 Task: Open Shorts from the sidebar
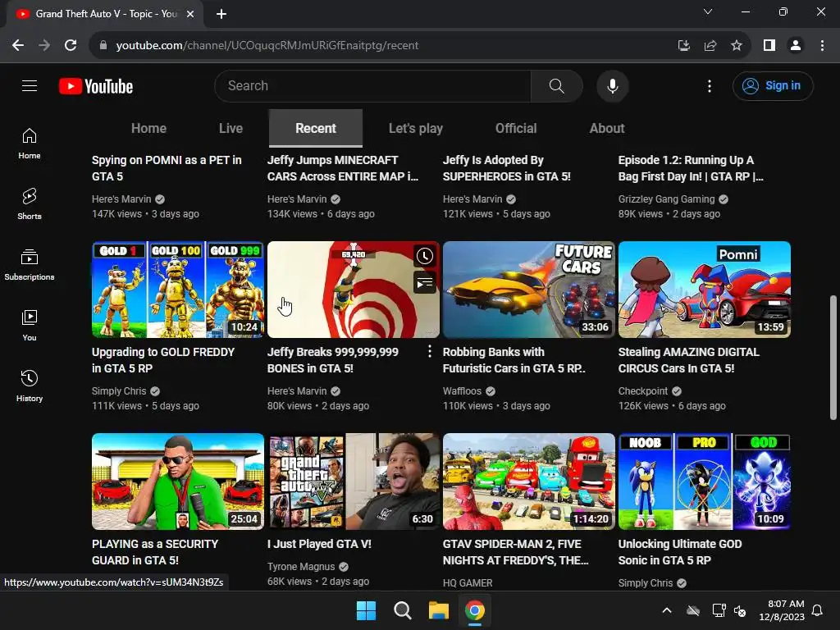(x=30, y=204)
